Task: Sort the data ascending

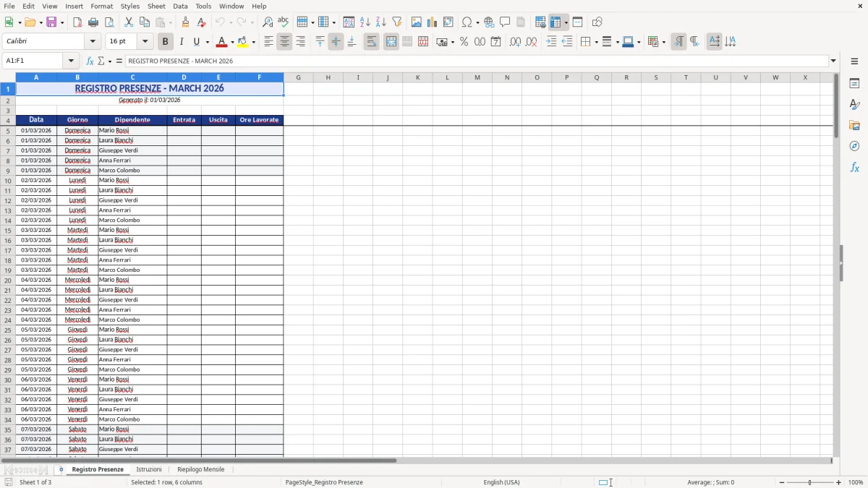Action: 364,22
